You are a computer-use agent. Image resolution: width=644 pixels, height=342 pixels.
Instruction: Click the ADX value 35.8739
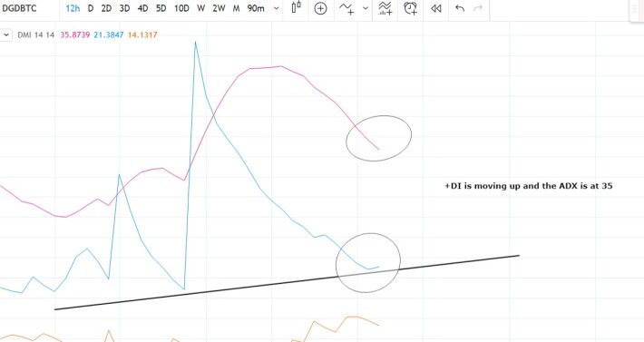75,34
